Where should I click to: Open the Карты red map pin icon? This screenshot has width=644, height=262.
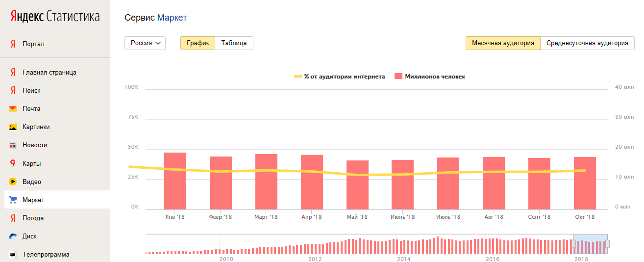[13, 163]
